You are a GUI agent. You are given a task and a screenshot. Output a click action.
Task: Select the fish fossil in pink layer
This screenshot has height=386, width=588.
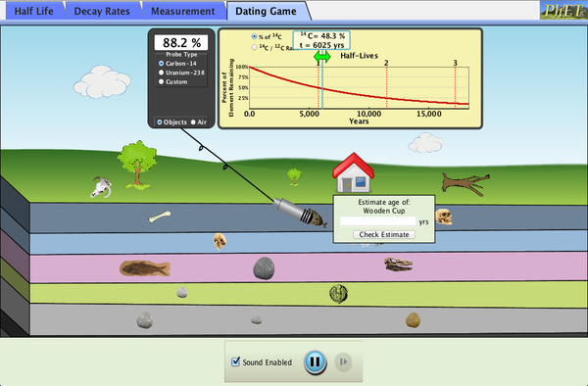pyautogui.click(x=145, y=268)
